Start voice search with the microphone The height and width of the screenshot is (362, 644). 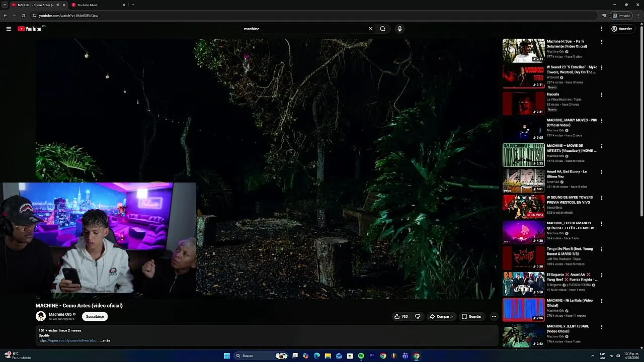pyautogui.click(x=399, y=29)
